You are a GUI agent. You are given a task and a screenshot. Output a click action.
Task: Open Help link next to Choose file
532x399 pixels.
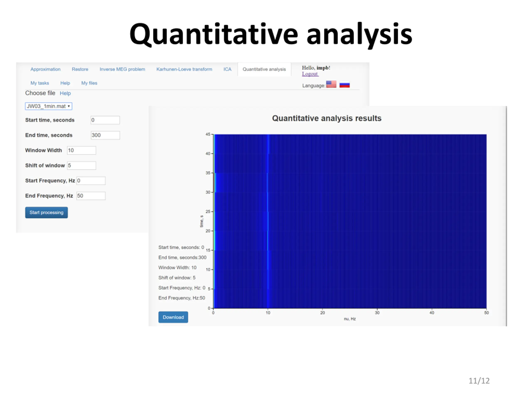(x=65, y=93)
